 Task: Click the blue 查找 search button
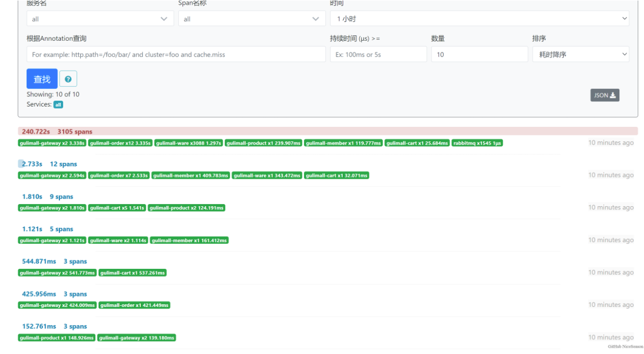[42, 79]
